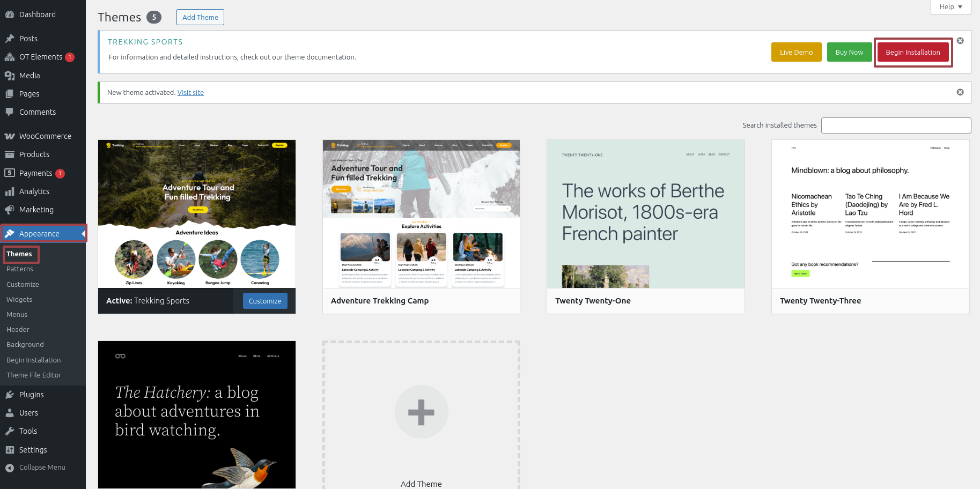This screenshot has width=980, height=489.
Task: Click the Appearance paintbrush icon
Action: pyautogui.click(x=10, y=234)
